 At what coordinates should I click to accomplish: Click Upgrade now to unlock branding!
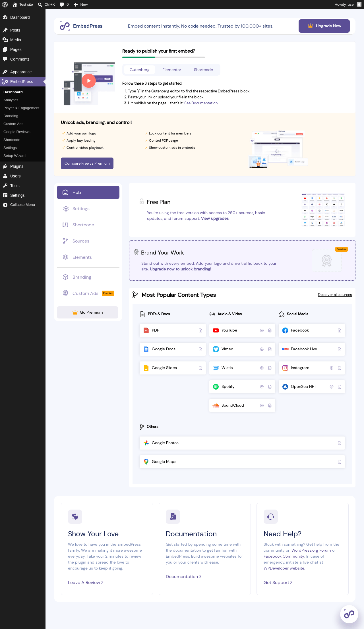[x=181, y=269]
